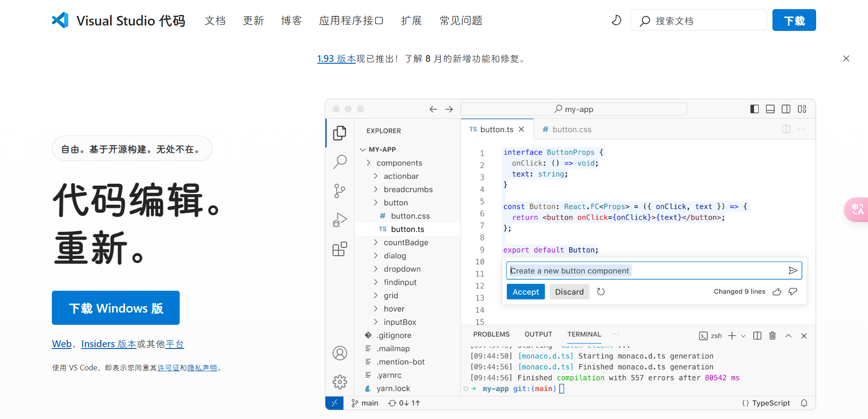Expand the countBadge folder
The height and width of the screenshot is (419, 868).
point(376,242)
